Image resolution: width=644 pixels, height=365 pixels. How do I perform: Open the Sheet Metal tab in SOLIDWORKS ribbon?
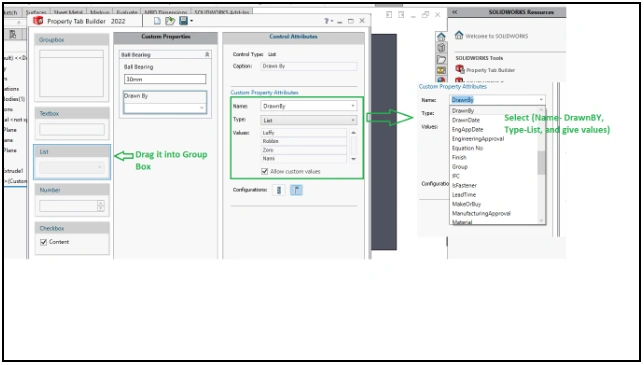pos(68,12)
